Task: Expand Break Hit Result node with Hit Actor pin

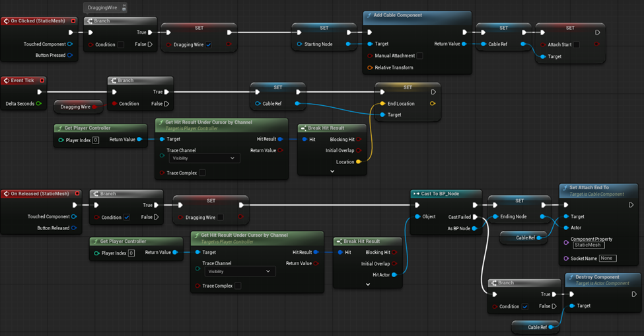Action: [x=368, y=284]
